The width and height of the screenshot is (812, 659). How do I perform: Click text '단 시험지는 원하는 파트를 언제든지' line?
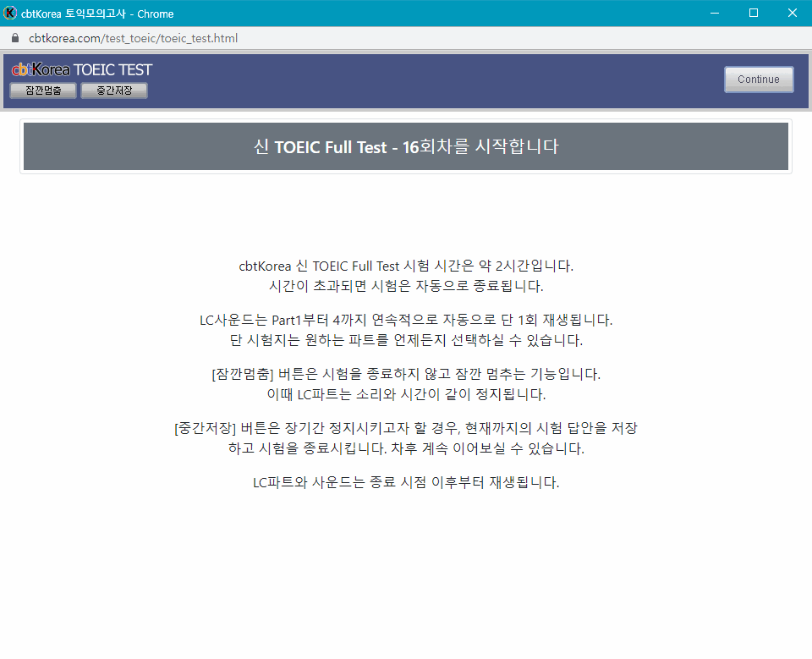pyautogui.click(x=406, y=340)
